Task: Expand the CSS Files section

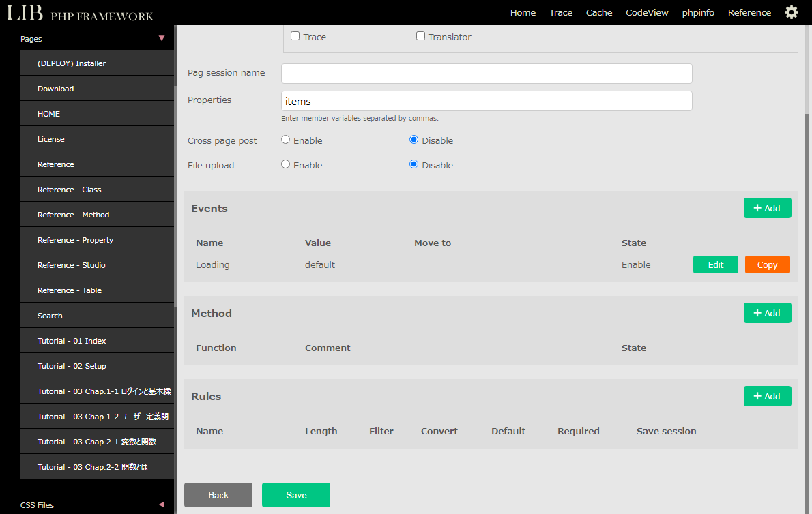Action: tap(162, 504)
